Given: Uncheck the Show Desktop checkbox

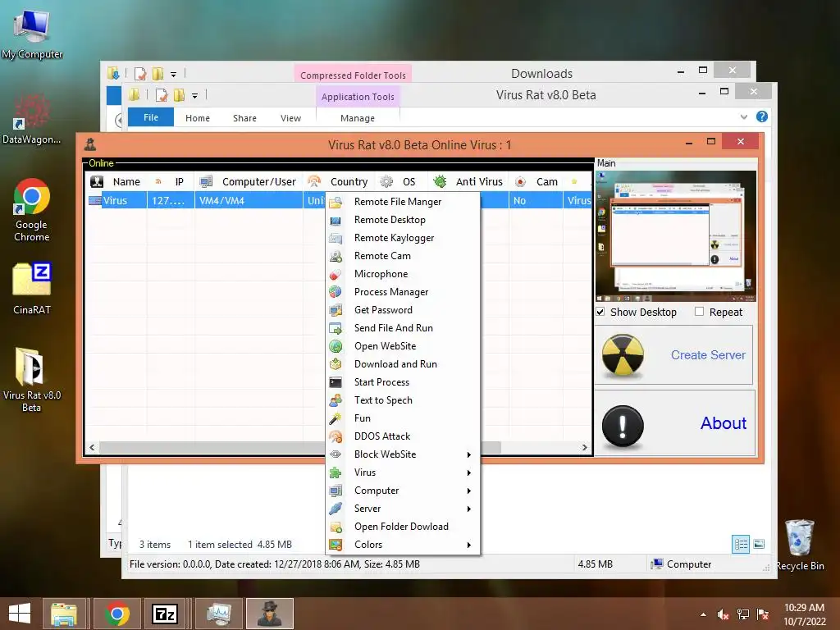Looking at the screenshot, I should click(600, 312).
